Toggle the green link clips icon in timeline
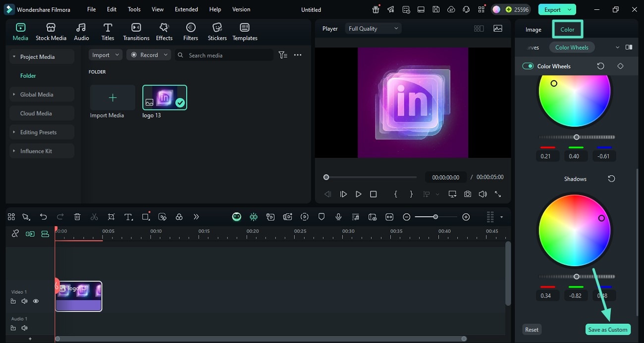Viewport: 644px width, 343px height. pyautogui.click(x=30, y=234)
